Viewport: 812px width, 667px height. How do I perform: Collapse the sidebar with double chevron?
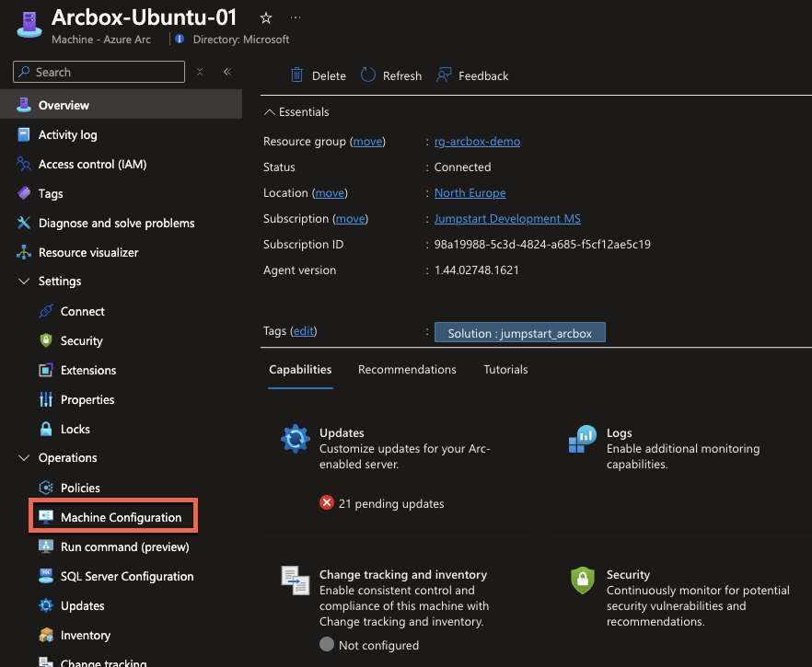tap(226, 72)
